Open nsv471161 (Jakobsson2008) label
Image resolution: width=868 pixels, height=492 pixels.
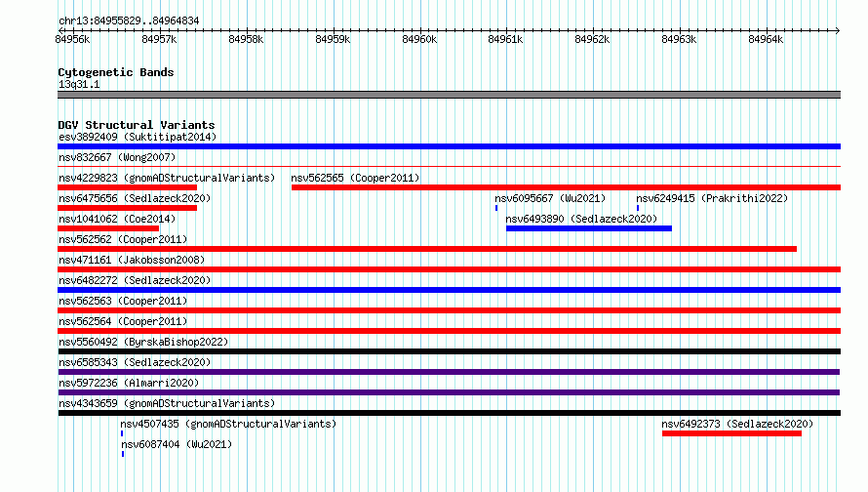pyautogui.click(x=132, y=260)
